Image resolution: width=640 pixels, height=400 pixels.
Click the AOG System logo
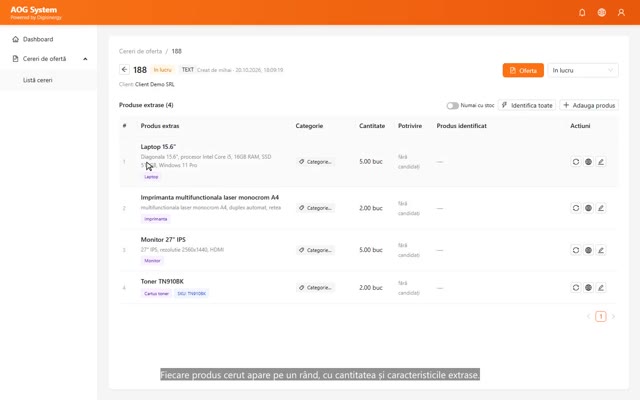coord(36,12)
